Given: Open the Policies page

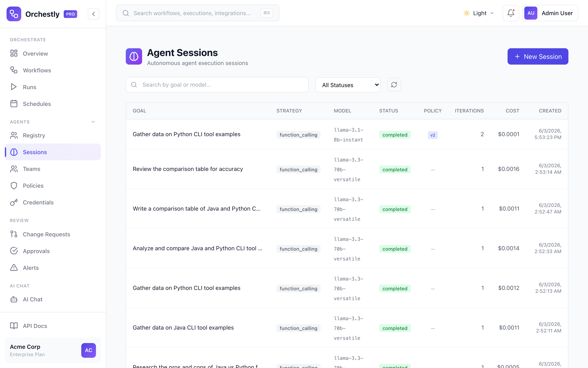Looking at the screenshot, I should pos(53,186).
